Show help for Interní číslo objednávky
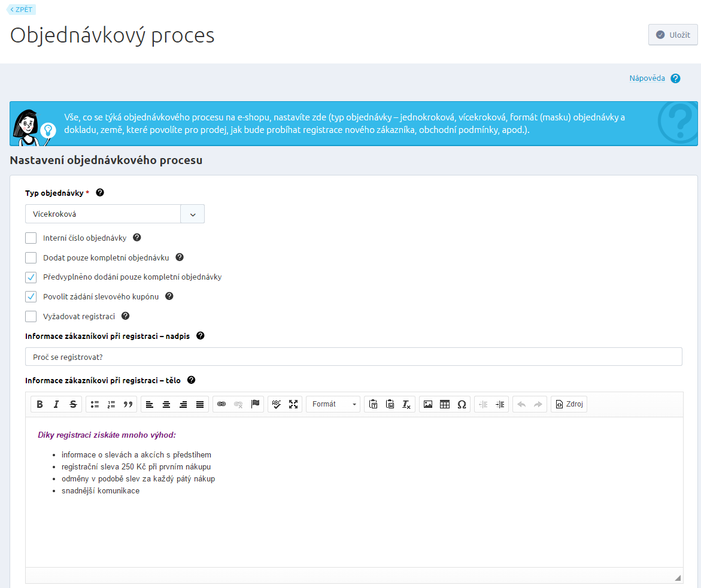The height and width of the screenshot is (588, 701). coord(137,238)
